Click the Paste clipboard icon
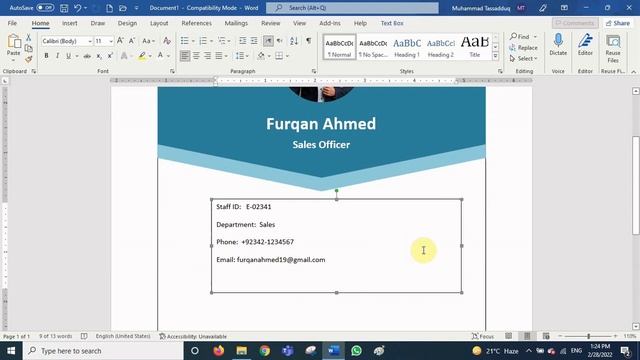This screenshot has height=360, width=640. 13,42
